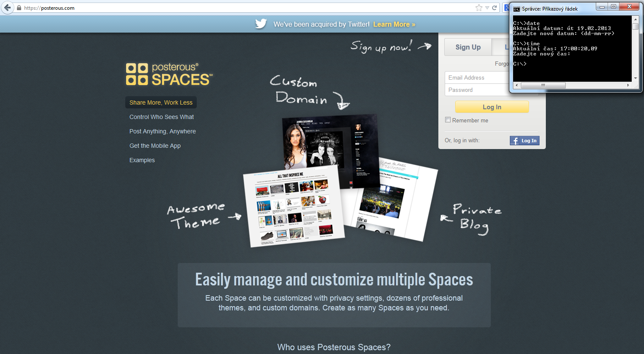Open 'Get the Mobile App' menu item
The width and height of the screenshot is (644, 354).
[155, 146]
